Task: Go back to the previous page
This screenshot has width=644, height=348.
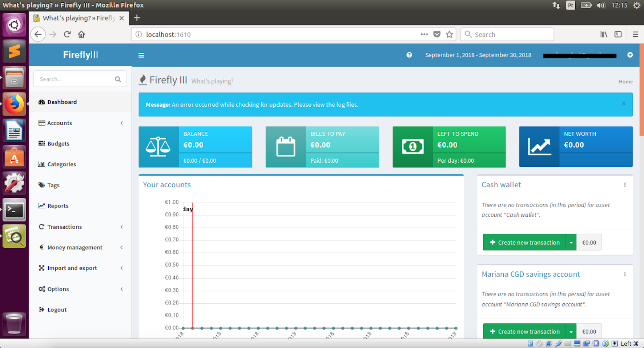Action: coord(38,34)
